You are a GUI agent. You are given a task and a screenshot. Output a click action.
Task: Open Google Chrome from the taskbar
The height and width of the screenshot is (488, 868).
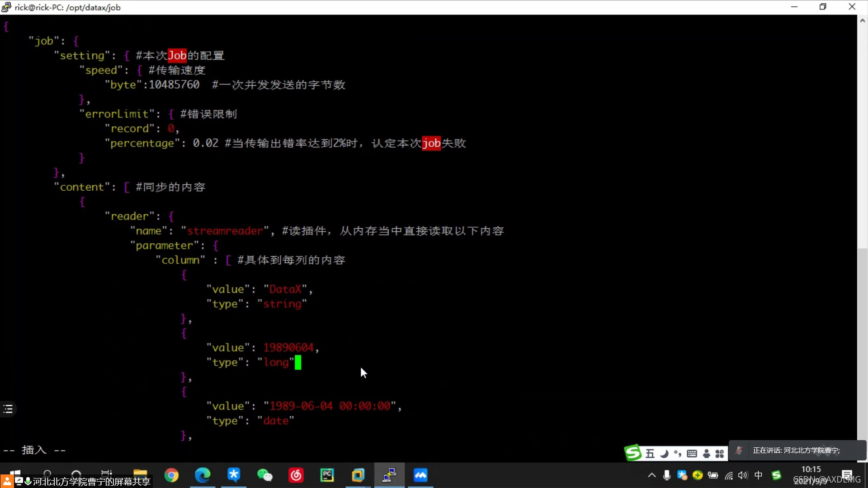coord(171,475)
